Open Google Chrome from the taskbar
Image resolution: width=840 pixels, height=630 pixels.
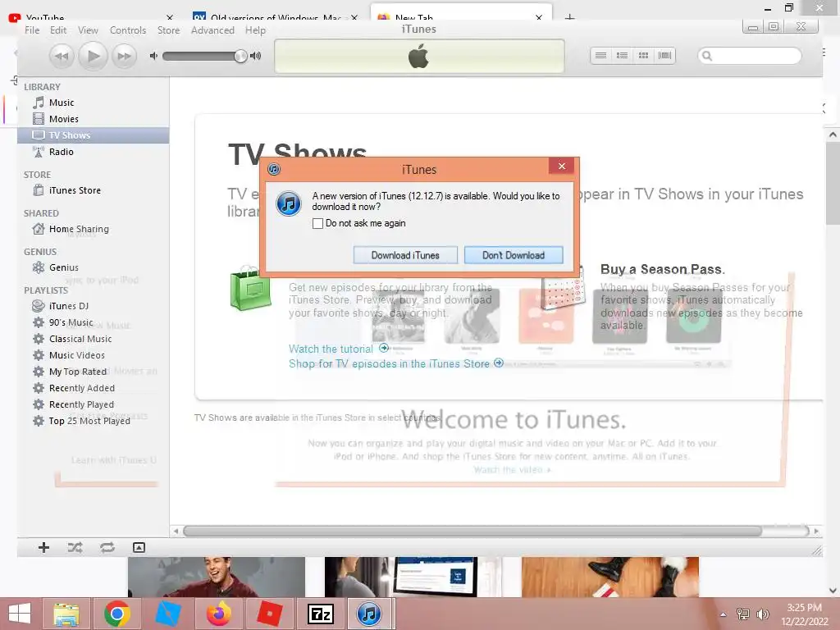[117, 614]
